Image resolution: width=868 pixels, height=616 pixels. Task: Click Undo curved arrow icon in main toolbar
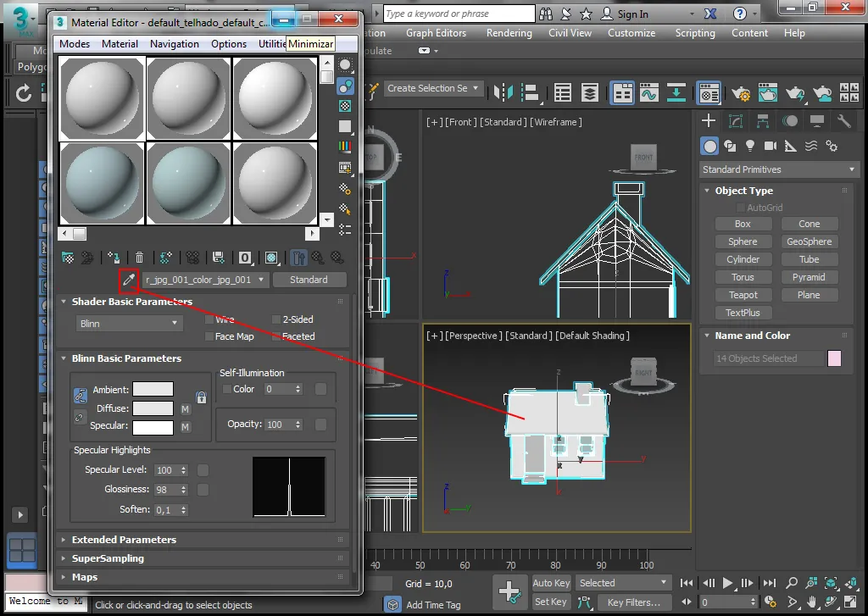(x=23, y=92)
